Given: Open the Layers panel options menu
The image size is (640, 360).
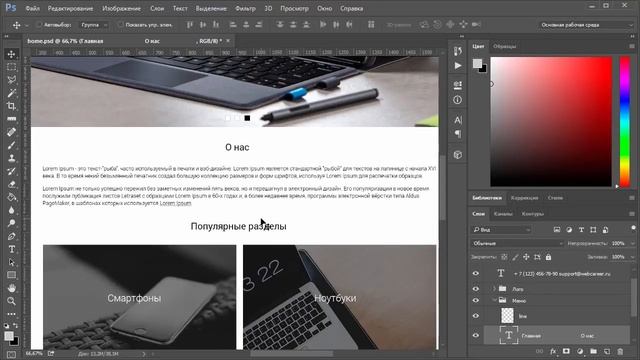Looking at the screenshot, I should pos(632,214).
